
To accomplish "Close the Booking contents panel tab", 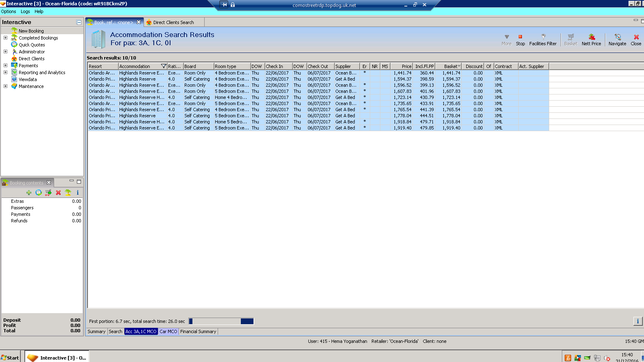I will point(49,182).
